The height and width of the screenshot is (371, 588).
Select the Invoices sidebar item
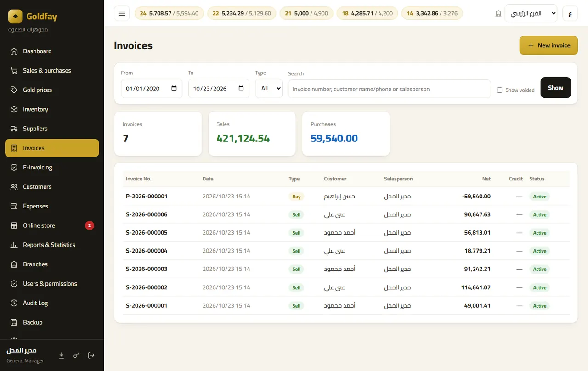pyautogui.click(x=52, y=148)
